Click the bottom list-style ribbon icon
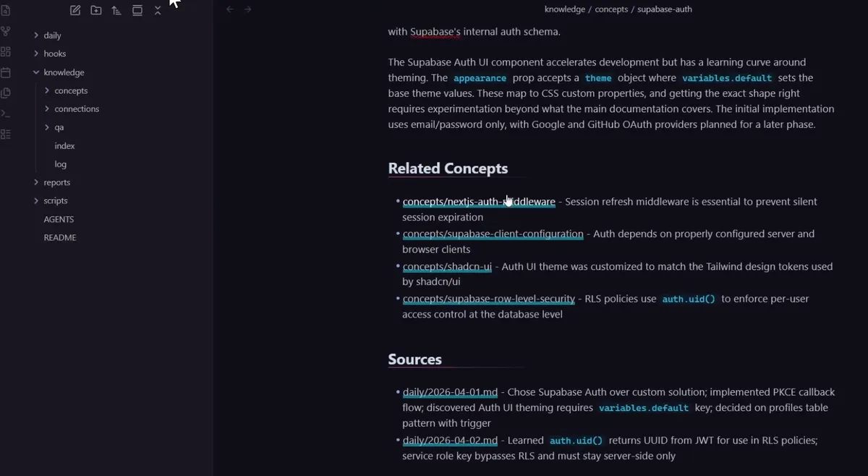Viewport: 868px width, 476px height. coord(6,134)
